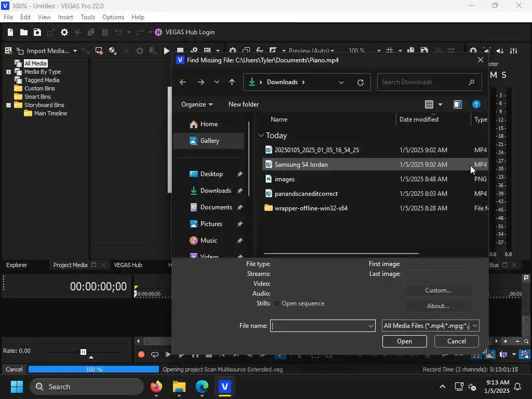Click the Forward arrow in file dialog
This screenshot has height=399, width=532.
[x=201, y=82]
